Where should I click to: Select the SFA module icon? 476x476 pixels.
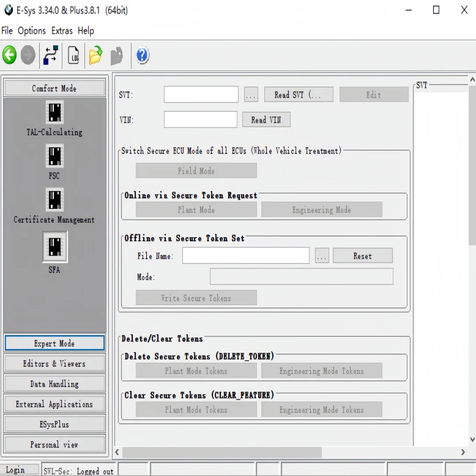click(55, 246)
